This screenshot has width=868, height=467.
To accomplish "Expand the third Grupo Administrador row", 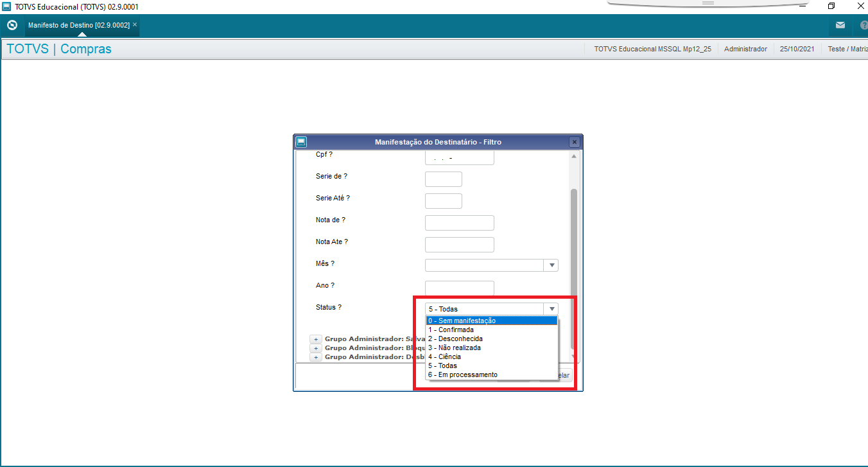I will [x=316, y=357].
